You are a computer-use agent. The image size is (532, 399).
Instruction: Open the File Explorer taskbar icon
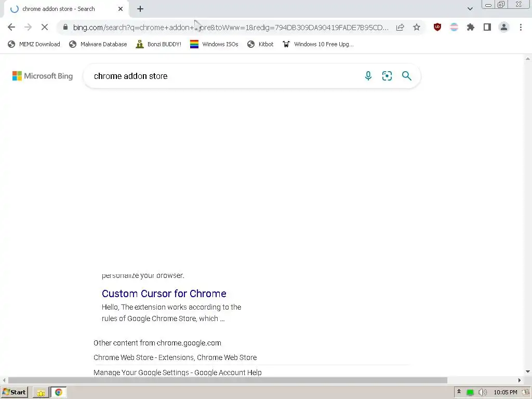[x=41, y=393]
